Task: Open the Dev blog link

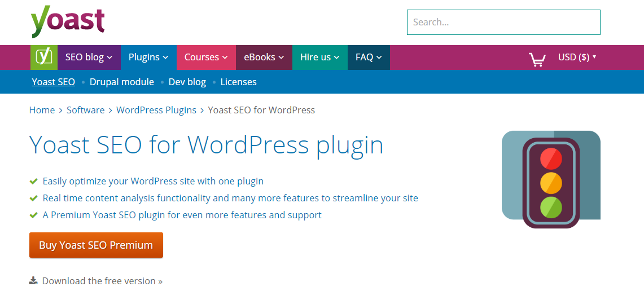Action: (187, 82)
